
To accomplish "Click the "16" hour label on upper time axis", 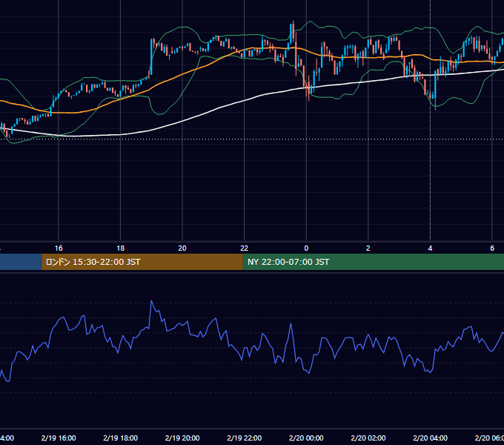I will click(x=59, y=248).
